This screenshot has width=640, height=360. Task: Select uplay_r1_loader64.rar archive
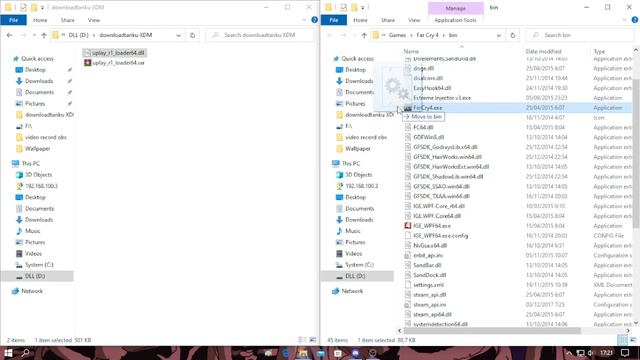pos(115,63)
